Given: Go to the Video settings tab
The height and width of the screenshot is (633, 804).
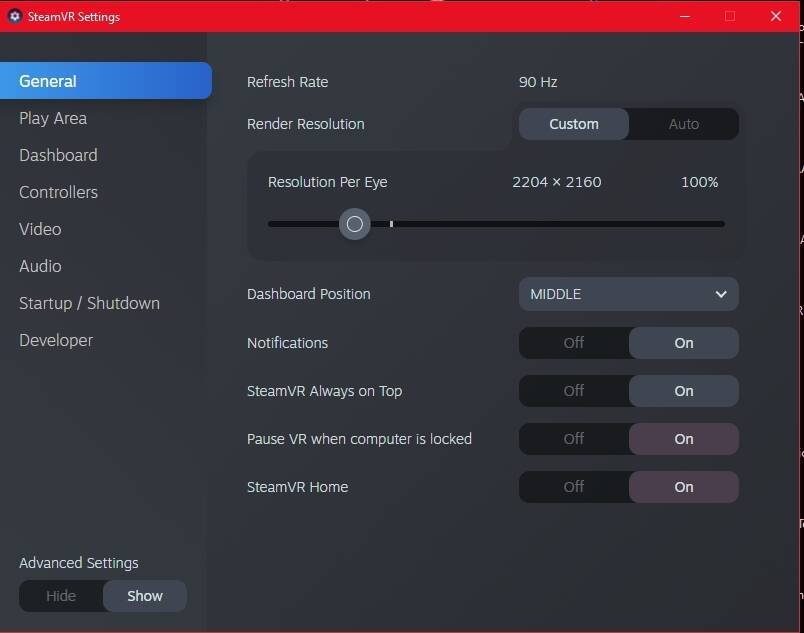Looking at the screenshot, I should pyautogui.click(x=40, y=229).
